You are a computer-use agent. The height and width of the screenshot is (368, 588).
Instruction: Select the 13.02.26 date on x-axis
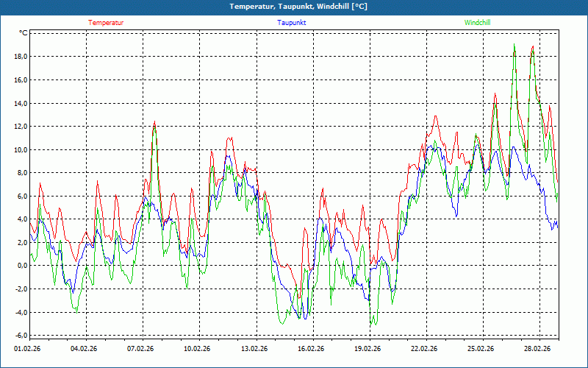point(254,350)
